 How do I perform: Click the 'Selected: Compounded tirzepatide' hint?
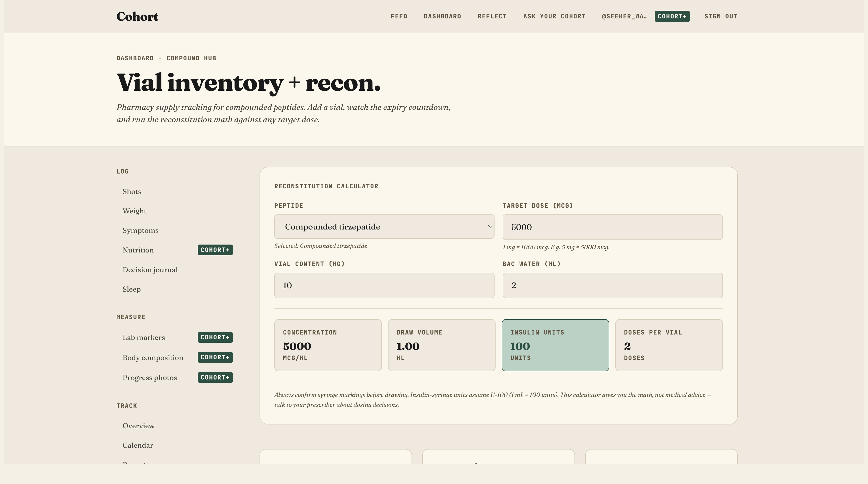320,246
